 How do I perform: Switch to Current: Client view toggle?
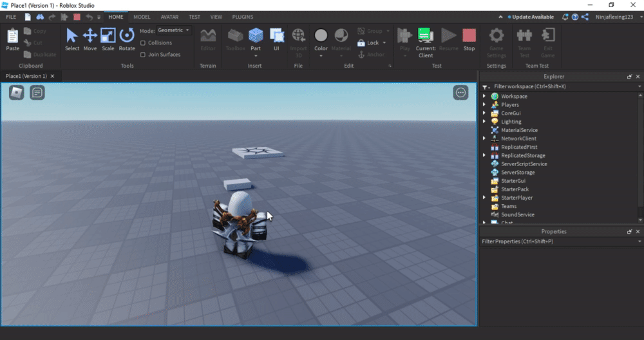[x=425, y=40]
